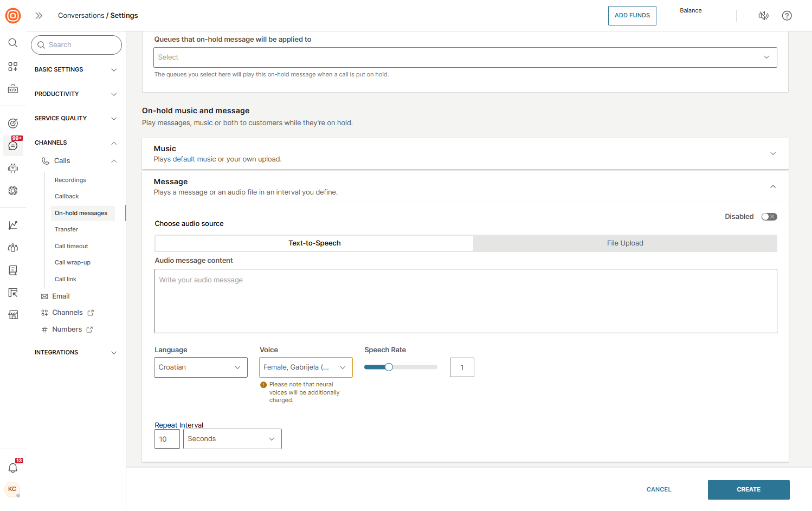The image size is (812, 511).
Task: Open the Voice dropdown showing Female, Gabrijela
Action: click(306, 367)
